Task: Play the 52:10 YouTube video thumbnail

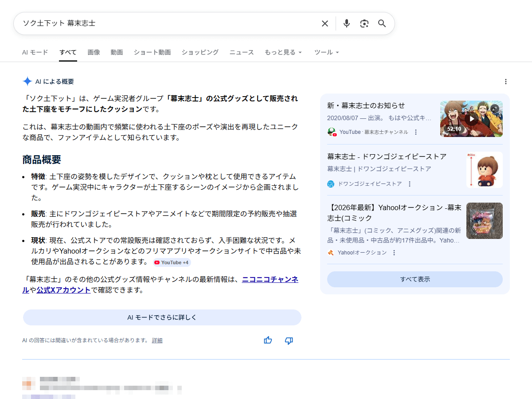Action: (471, 119)
